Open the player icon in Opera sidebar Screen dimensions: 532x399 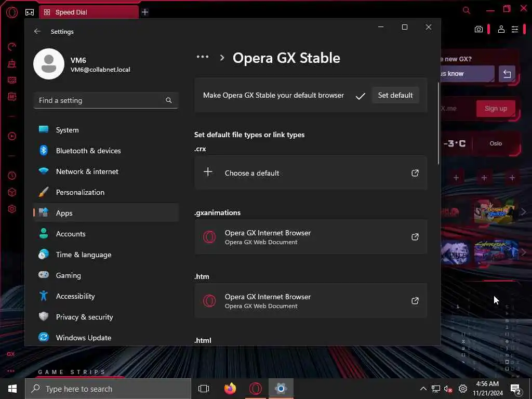coord(12,137)
